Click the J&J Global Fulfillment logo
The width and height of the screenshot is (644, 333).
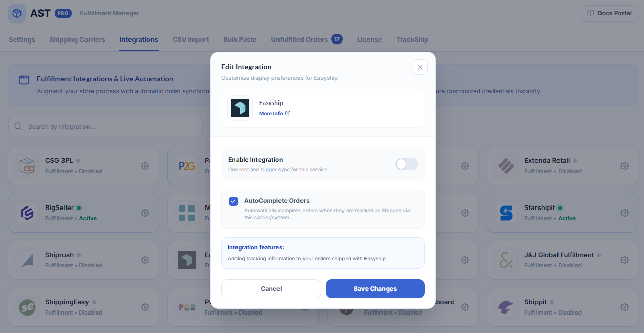(506, 260)
